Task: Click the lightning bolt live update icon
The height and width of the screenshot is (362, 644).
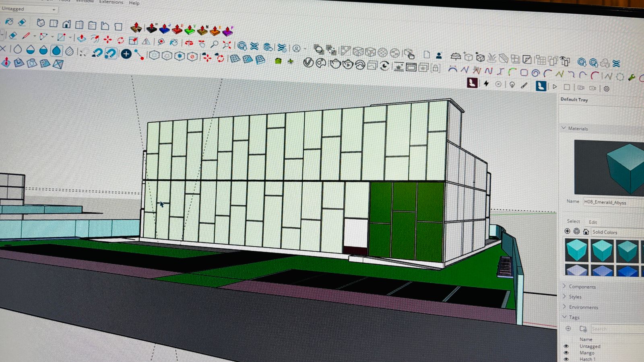Action: (486, 83)
